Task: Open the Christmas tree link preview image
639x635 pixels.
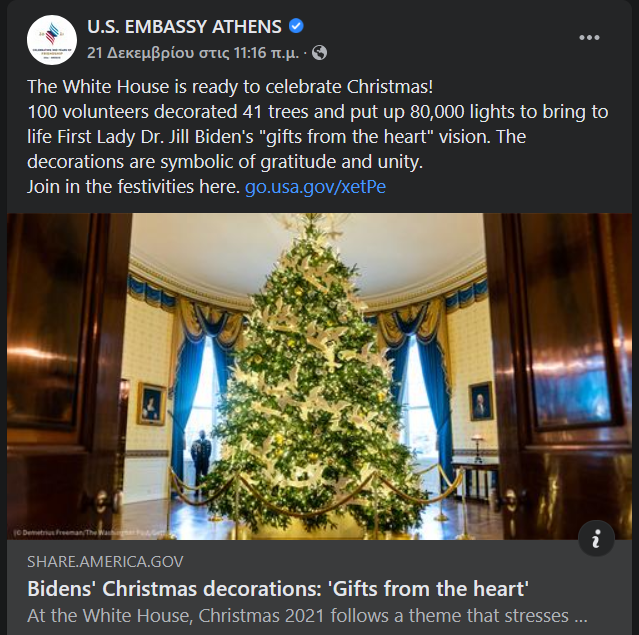Action: tap(320, 376)
